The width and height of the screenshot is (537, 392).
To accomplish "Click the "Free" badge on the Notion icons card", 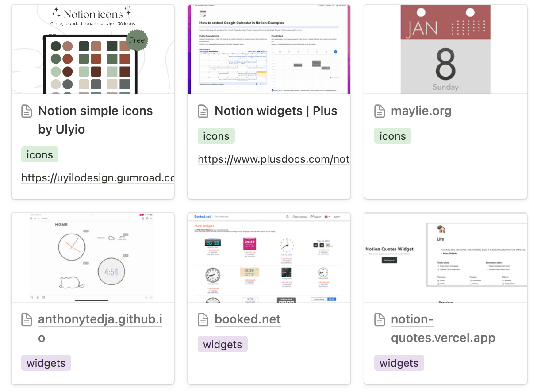I will [137, 40].
